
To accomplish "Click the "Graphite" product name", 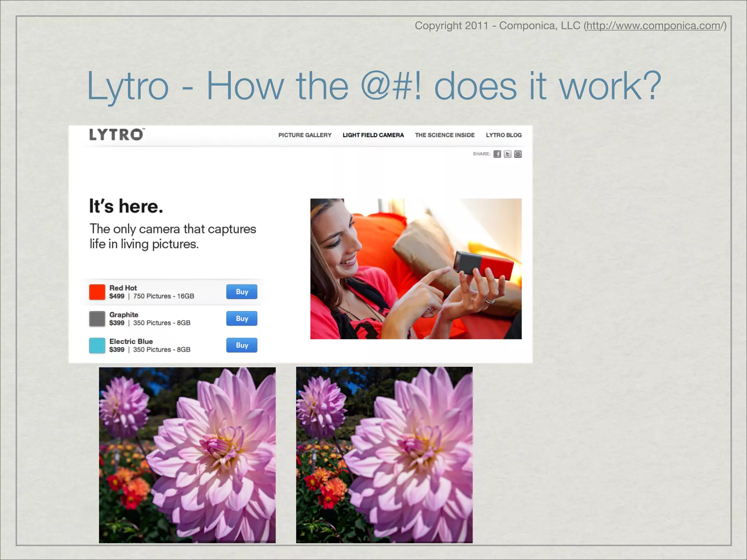I will (x=124, y=315).
